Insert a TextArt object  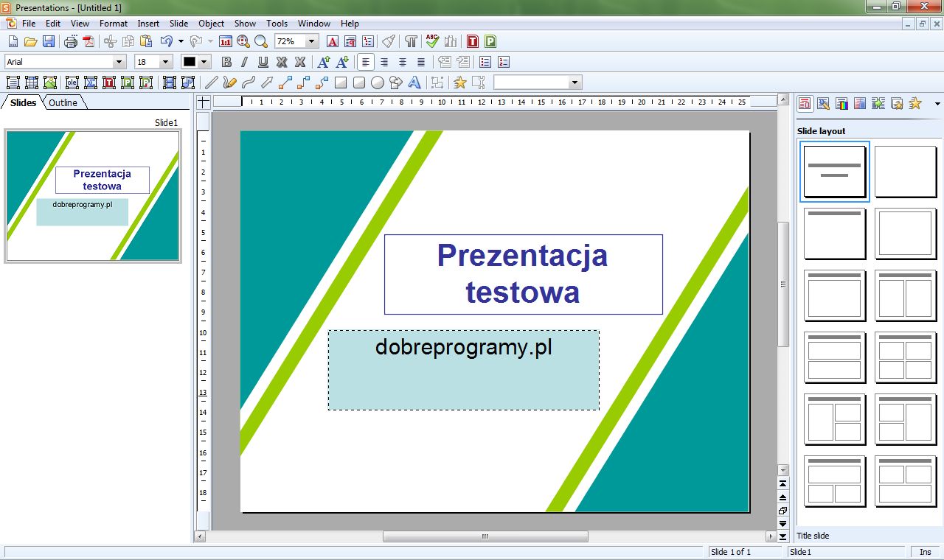414,83
